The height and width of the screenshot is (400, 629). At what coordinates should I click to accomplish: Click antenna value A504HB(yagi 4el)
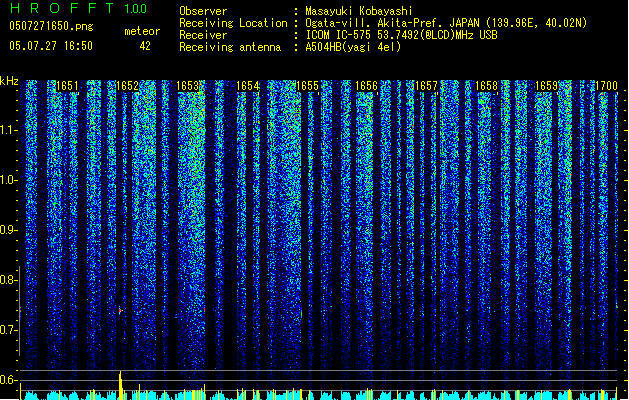pyautogui.click(x=353, y=47)
